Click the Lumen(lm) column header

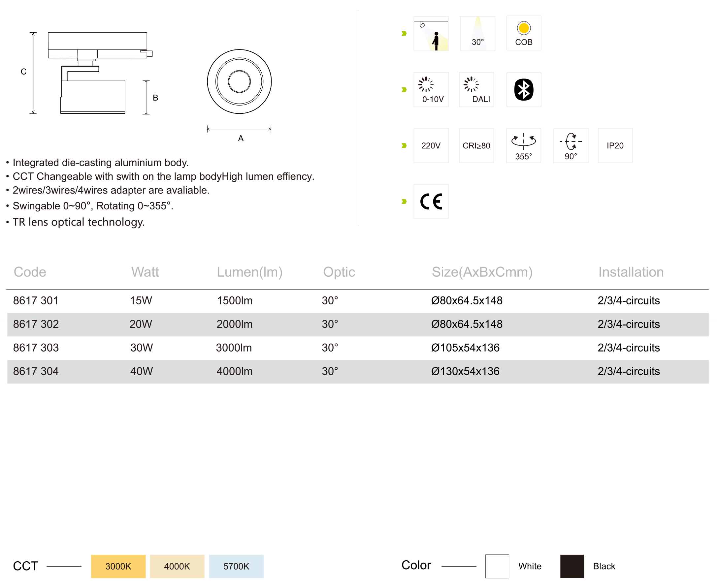[249, 272]
